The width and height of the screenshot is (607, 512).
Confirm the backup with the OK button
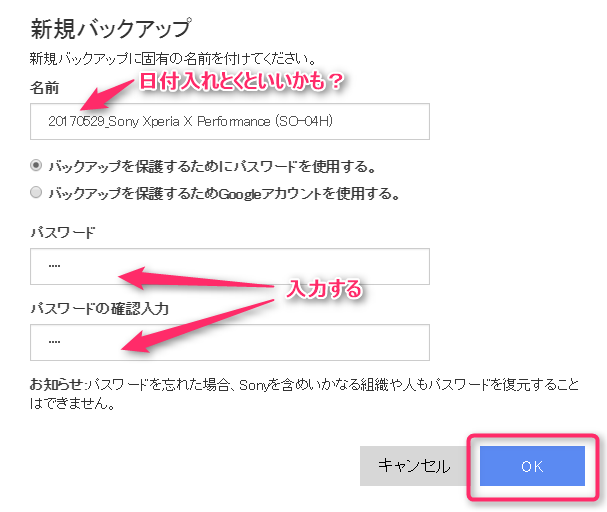click(x=531, y=466)
